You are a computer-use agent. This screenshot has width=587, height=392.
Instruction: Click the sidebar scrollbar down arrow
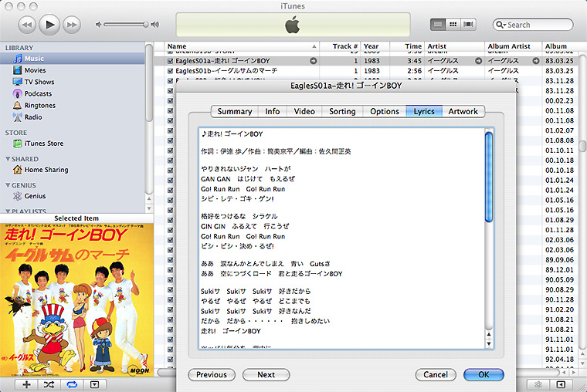point(149,208)
